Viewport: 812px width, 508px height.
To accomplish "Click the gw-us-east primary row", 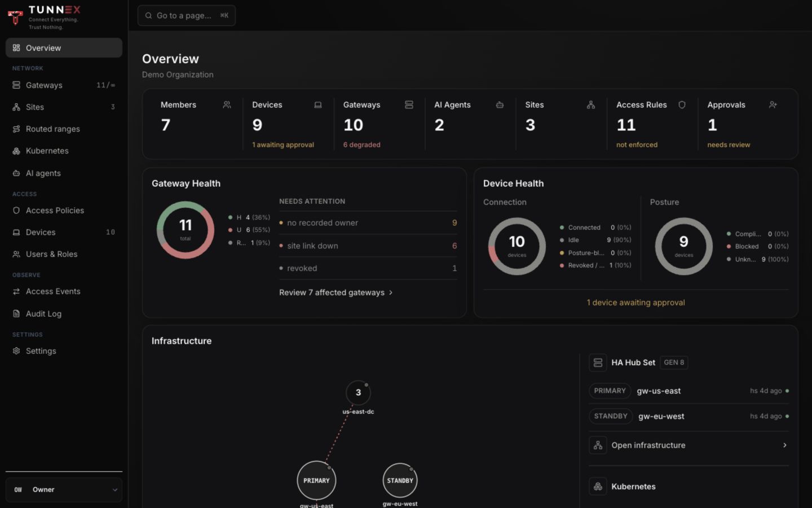I will pyautogui.click(x=689, y=391).
